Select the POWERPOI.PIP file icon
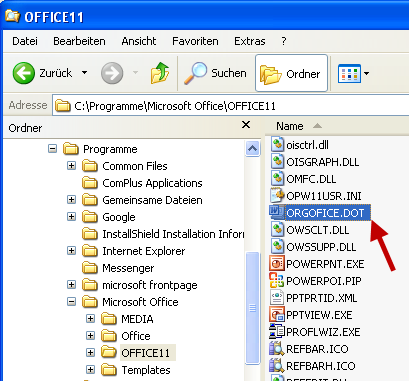Viewport: 409px width, 381px height. (277, 281)
